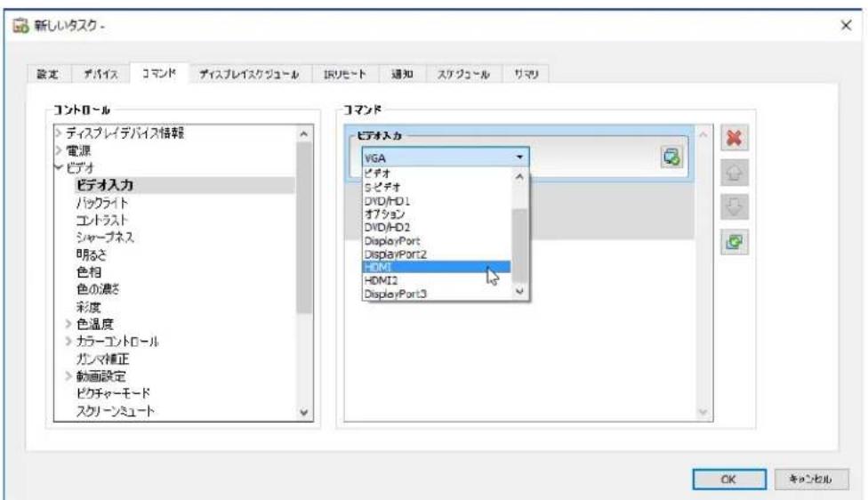The width and height of the screenshot is (868, 500).
Task: Click the green refresh icon below the arrows
Action: 734,242
